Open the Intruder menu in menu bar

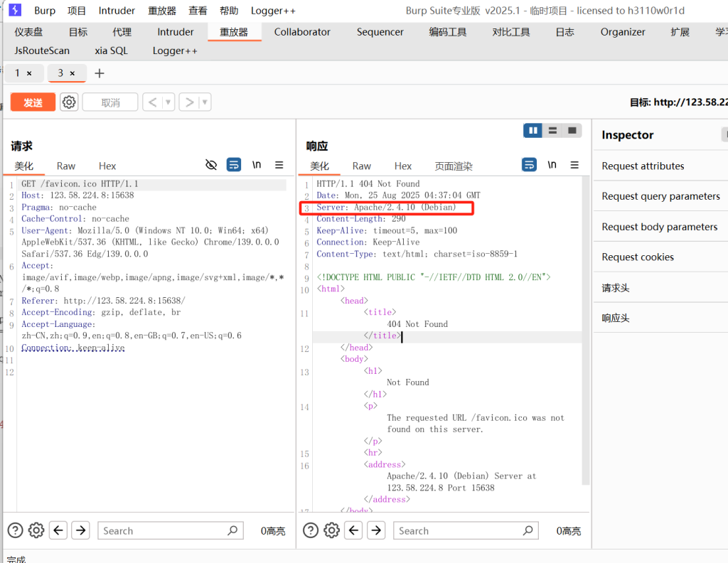(117, 11)
